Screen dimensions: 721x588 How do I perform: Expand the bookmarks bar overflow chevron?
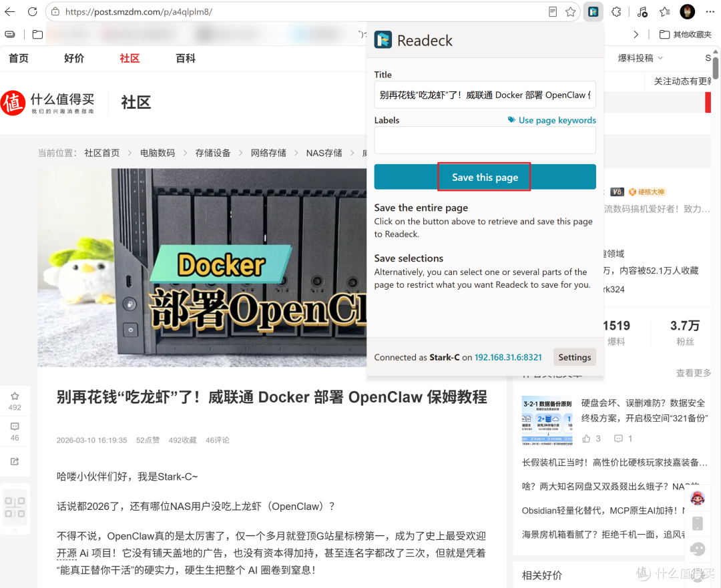[636, 35]
